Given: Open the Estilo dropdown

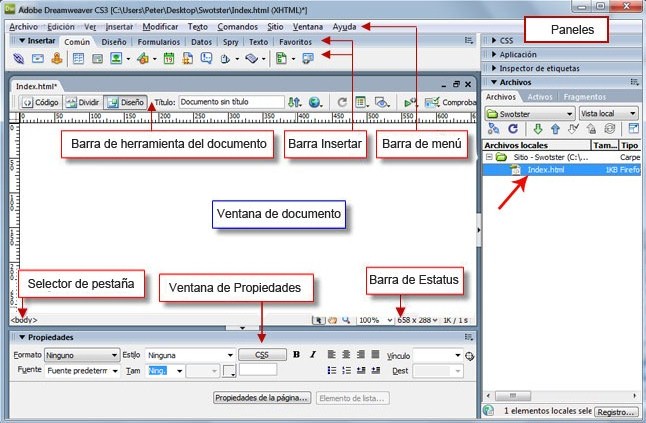Looking at the screenshot, I should [190, 355].
